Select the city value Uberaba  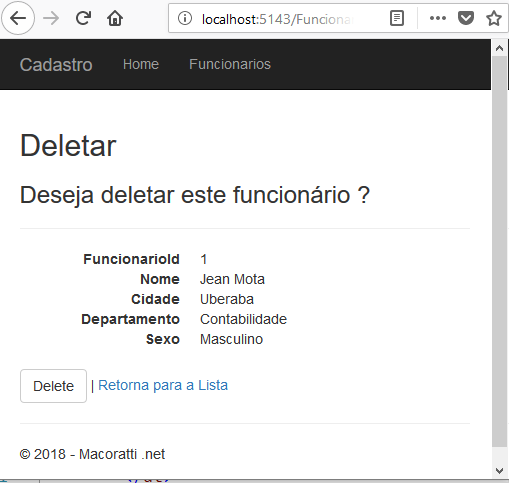tap(227, 299)
